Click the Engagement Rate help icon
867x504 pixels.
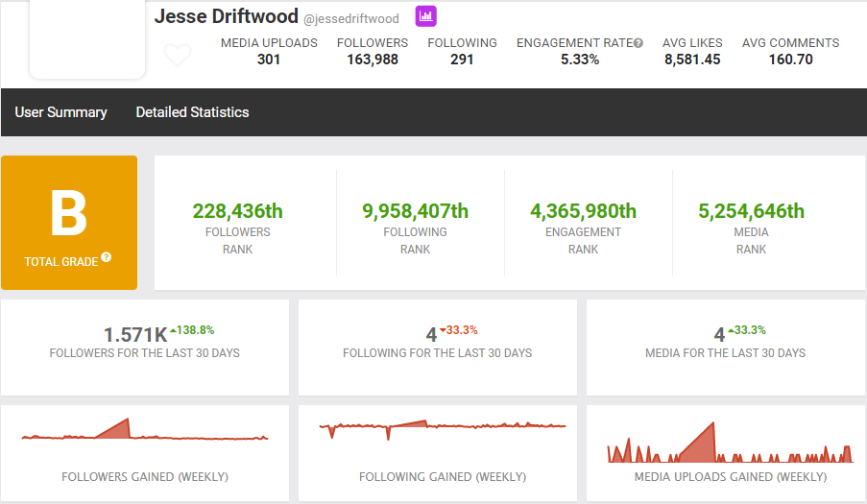638,43
